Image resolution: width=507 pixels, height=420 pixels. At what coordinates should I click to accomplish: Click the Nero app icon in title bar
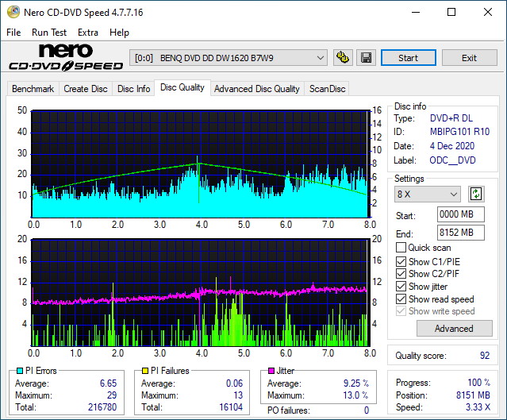[10, 12]
